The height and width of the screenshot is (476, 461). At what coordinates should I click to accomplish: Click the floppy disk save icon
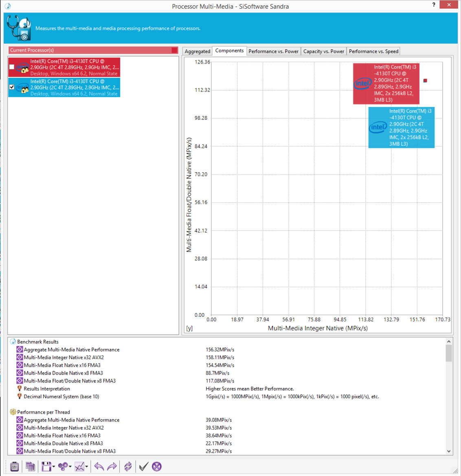[x=46, y=466]
